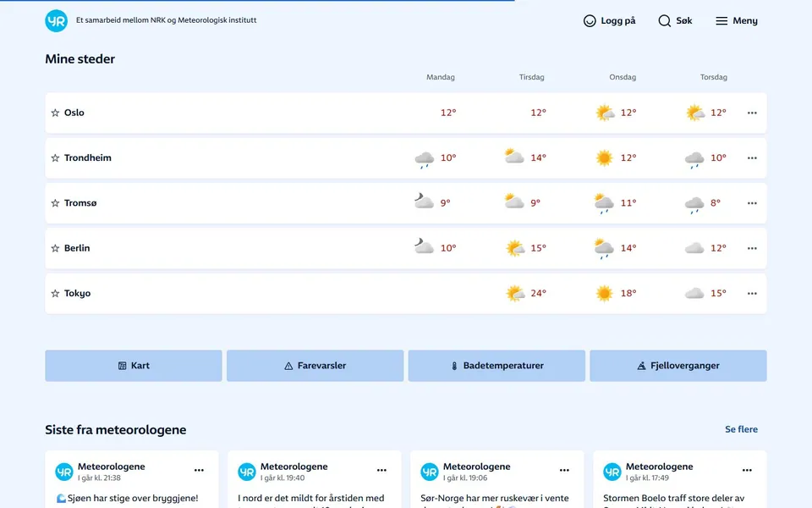Viewport: 812px width, 508px height.
Task: Open search with the Søk magnifier
Action: [x=664, y=20]
